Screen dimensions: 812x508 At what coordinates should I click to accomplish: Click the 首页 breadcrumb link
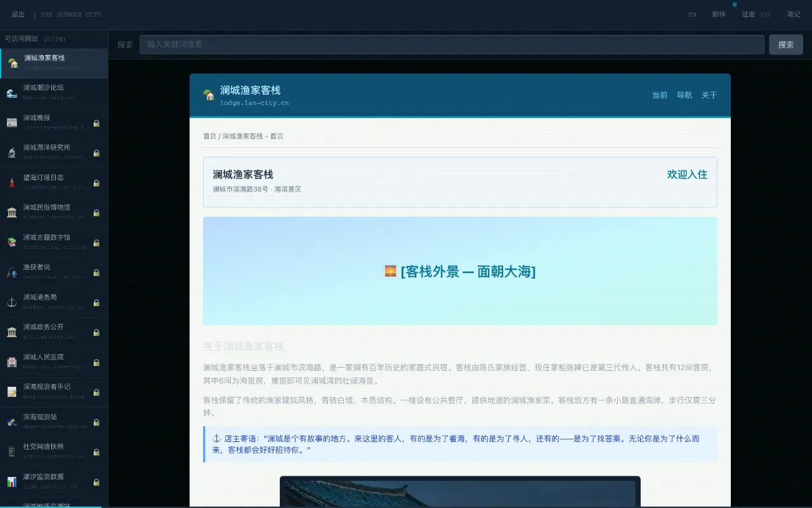209,136
